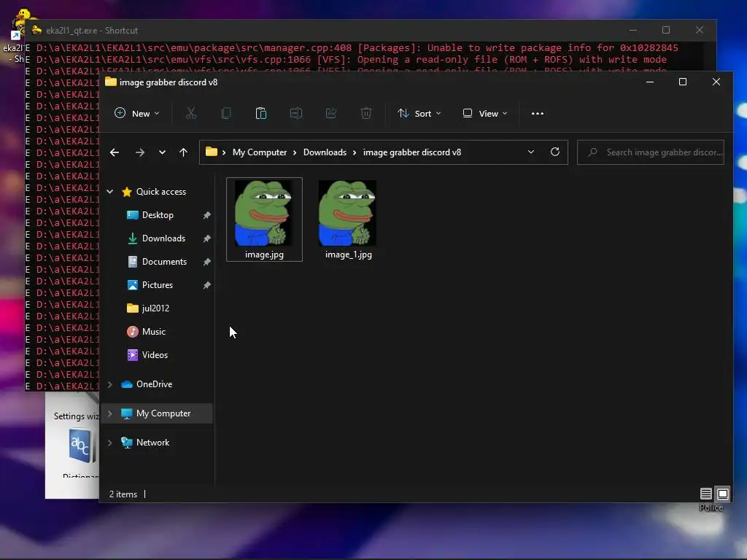Close the eka2l1_qt.exe console window

[x=700, y=30]
